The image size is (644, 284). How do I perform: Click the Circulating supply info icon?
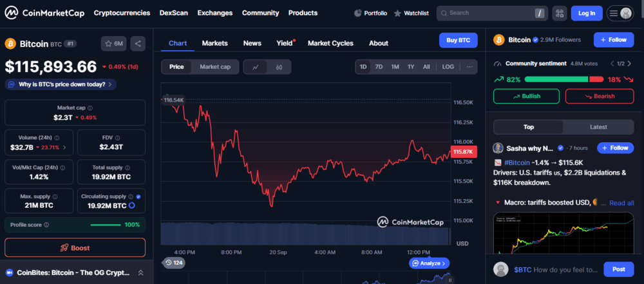click(x=131, y=197)
